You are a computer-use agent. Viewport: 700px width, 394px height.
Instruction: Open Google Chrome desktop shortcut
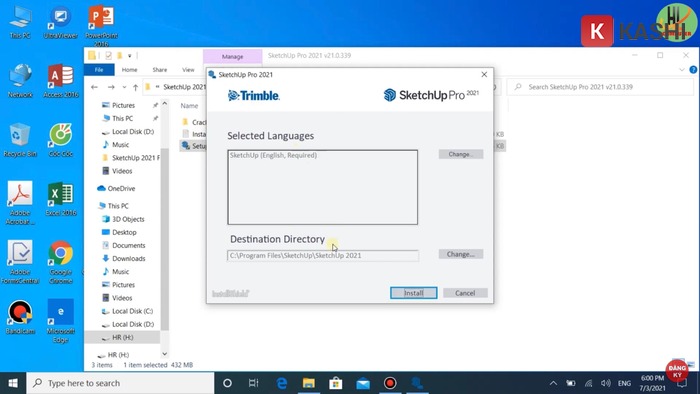pos(61,262)
